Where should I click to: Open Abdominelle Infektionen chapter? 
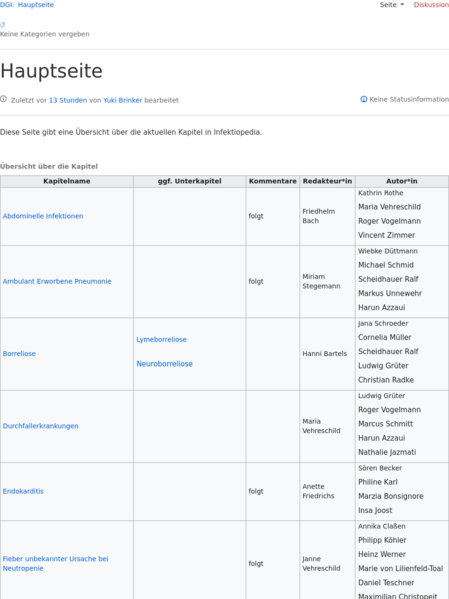coord(43,216)
